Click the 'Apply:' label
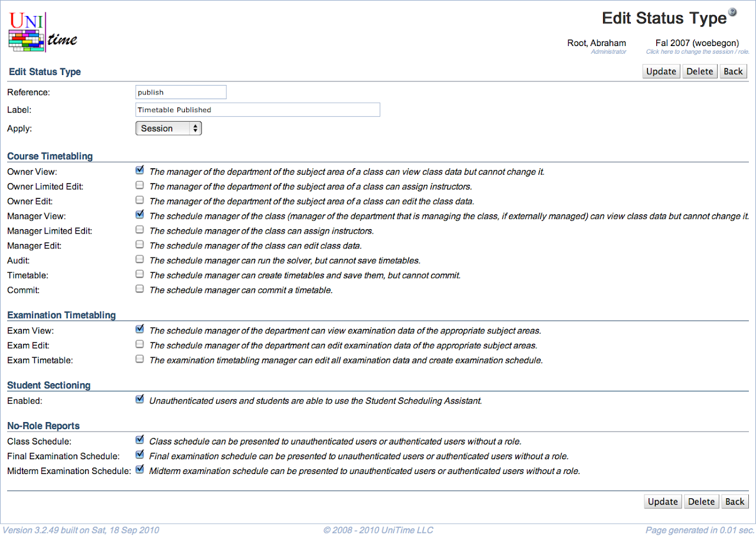Viewport: 756px width, 536px height. (x=19, y=128)
